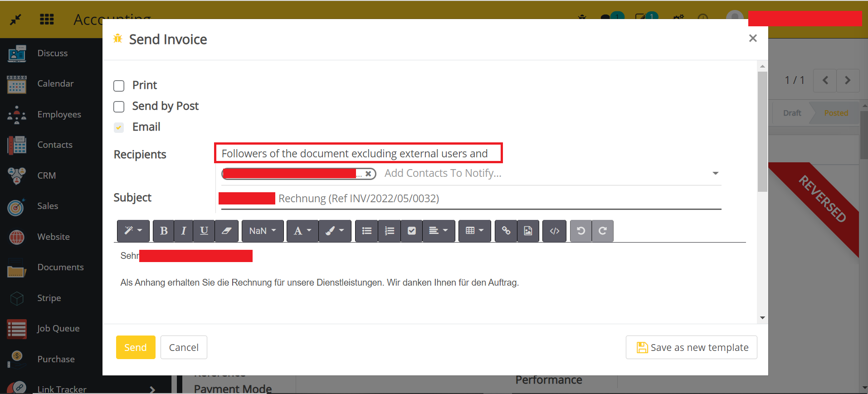Click the Subject input field
The height and width of the screenshot is (394, 868).
point(471,199)
